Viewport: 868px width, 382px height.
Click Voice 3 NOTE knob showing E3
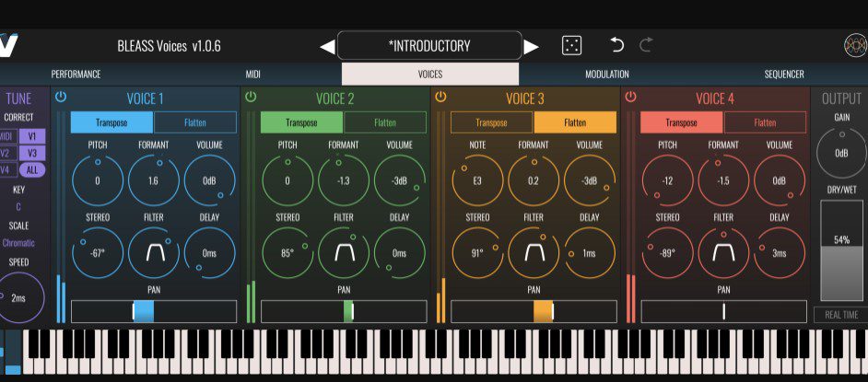(x=477, y=180)
